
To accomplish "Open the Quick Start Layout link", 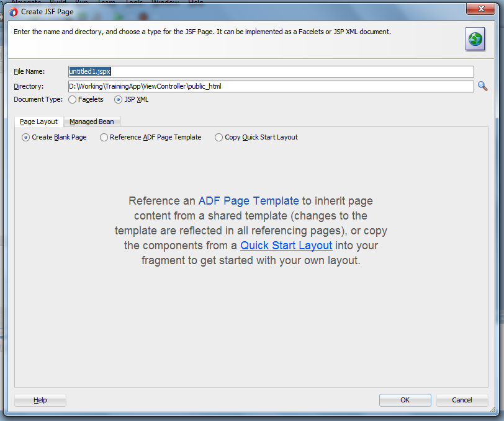I will [x=286, y=246].
